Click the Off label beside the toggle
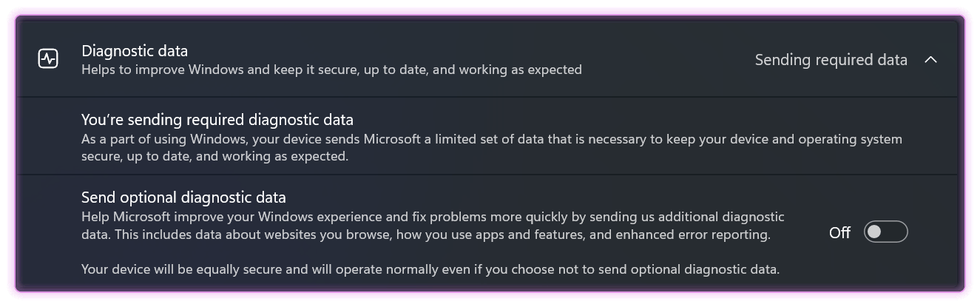This screenshot has height=307, width=980. point(839,233)
